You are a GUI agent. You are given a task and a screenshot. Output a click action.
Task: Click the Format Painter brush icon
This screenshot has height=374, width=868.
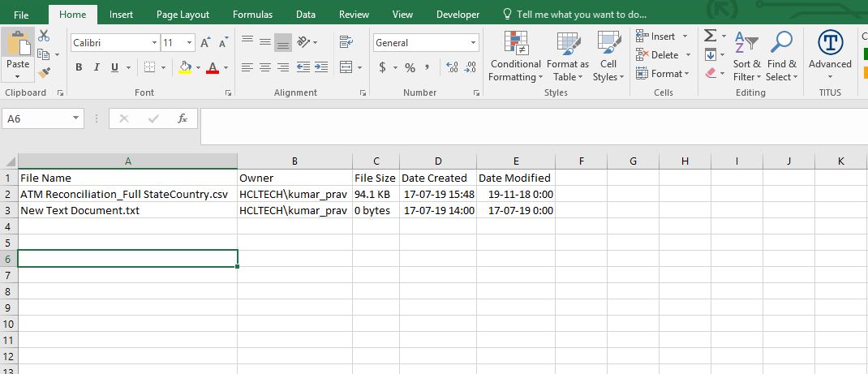coord(44,73)
